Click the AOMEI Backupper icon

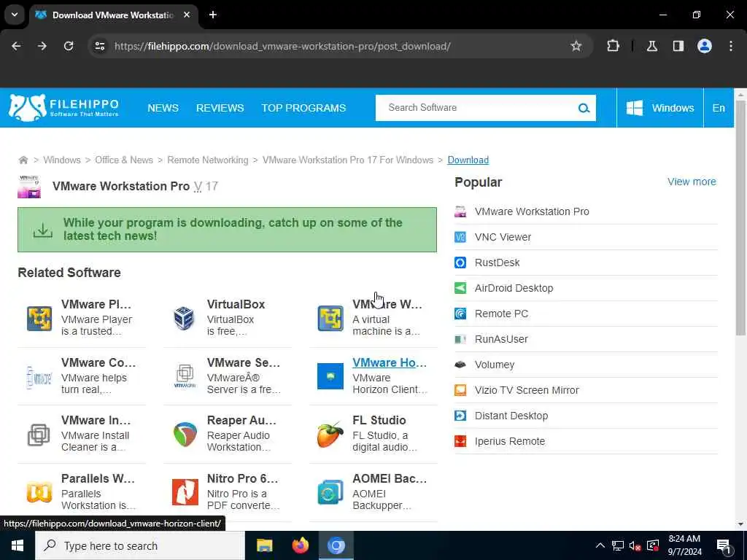coord(330,492)
